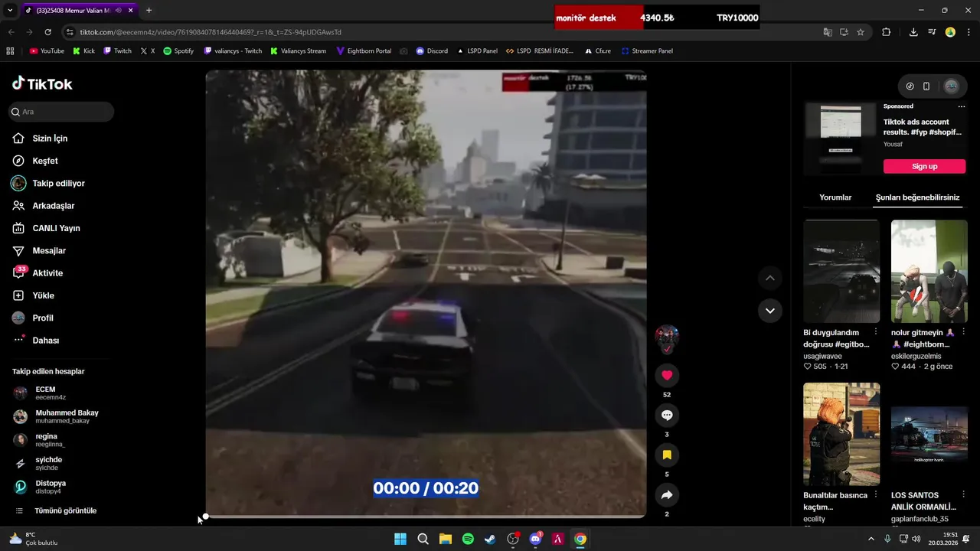The image size is (980, 551).
Task: Open the video creator's avatar
Action: (667, 337)
